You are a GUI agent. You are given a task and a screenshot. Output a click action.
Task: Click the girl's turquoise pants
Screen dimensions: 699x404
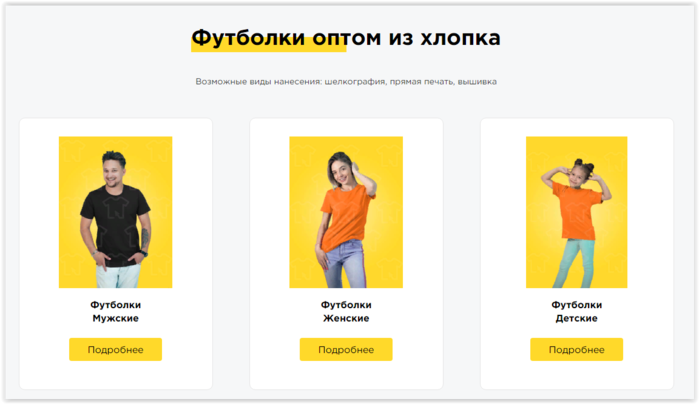coord(572,263)
